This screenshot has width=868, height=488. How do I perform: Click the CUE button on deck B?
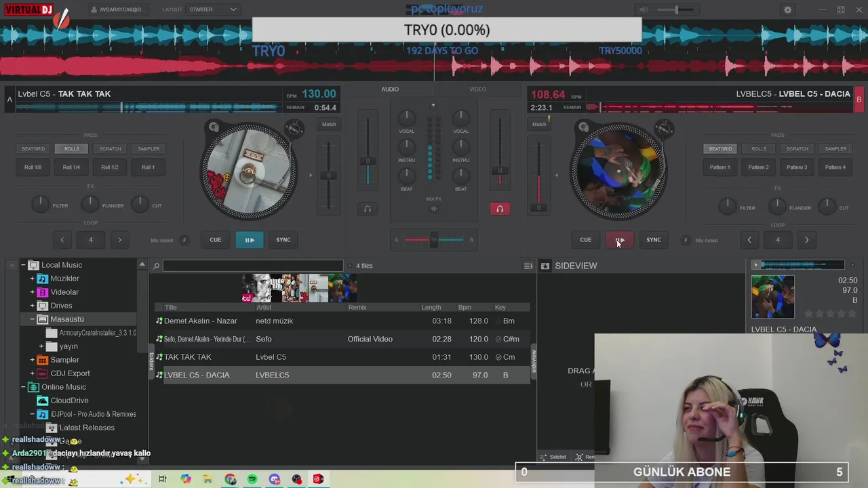[585, 239]
